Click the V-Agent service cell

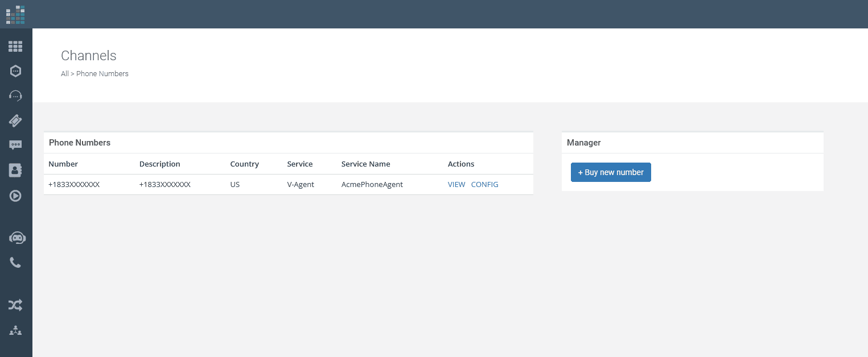pyautogui.click(x=301, y=184)
